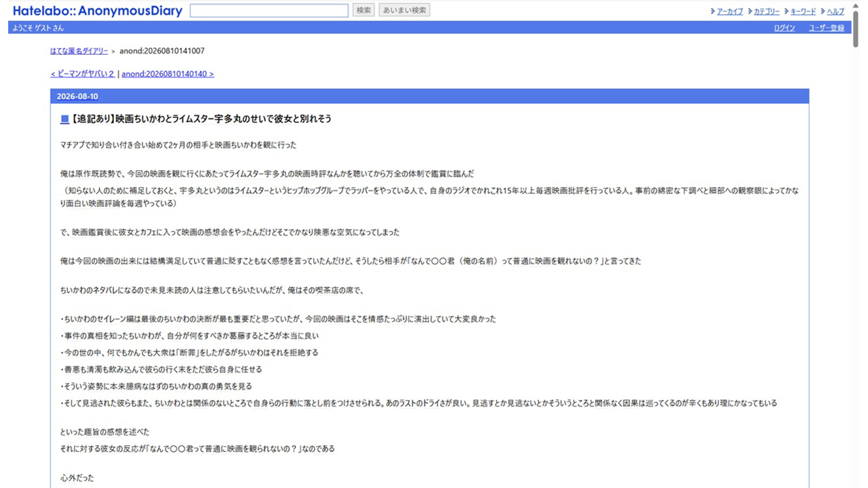Go to はてな匿名ダイアリー breadcrumb link
Viewport: 868px width, 488px height.
[79, 51]
